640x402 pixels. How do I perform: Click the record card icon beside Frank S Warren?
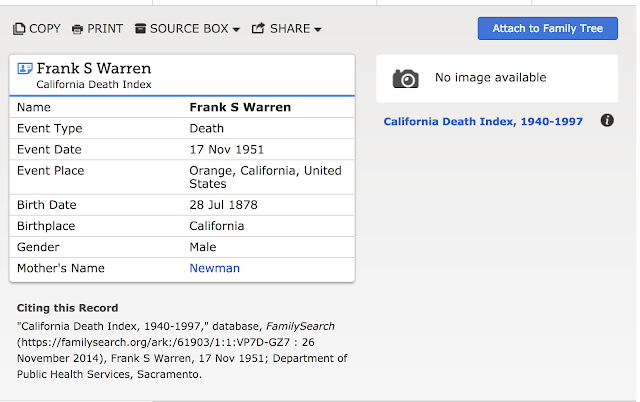24,69
